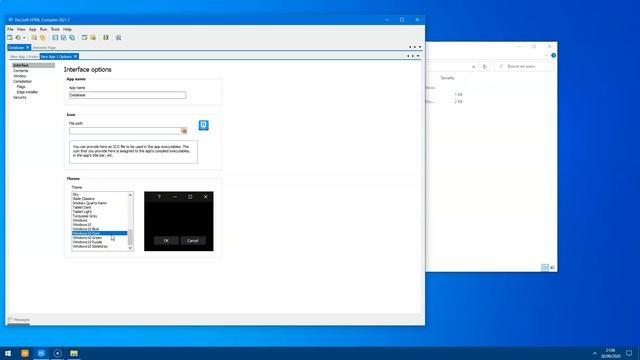Click the blue save-all stacked toolbar icon
This screenshot has height=360, width=640.
click(72, 38)
